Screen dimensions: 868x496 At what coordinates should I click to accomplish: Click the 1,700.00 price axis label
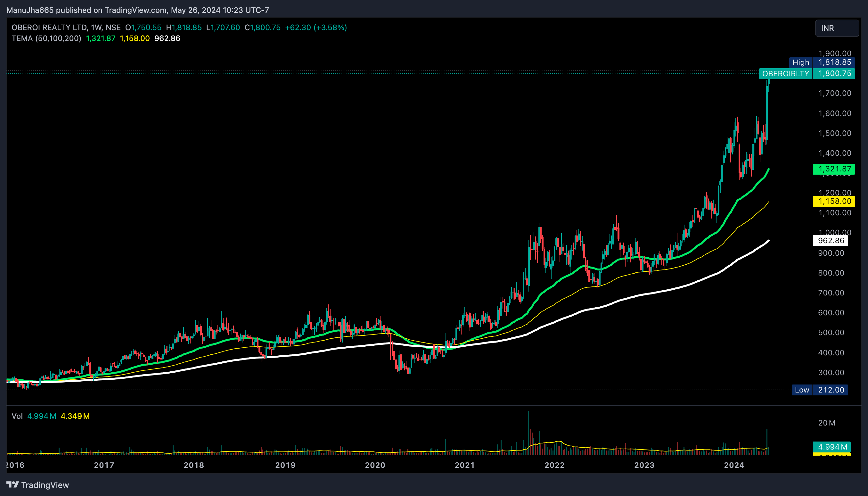835,93
